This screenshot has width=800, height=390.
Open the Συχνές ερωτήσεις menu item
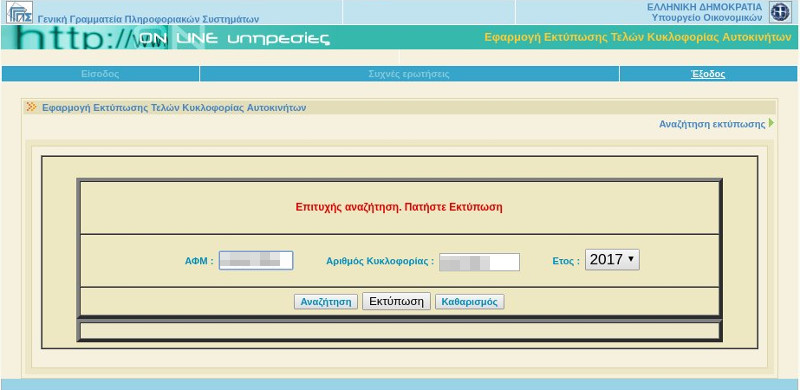click(409, 74)
